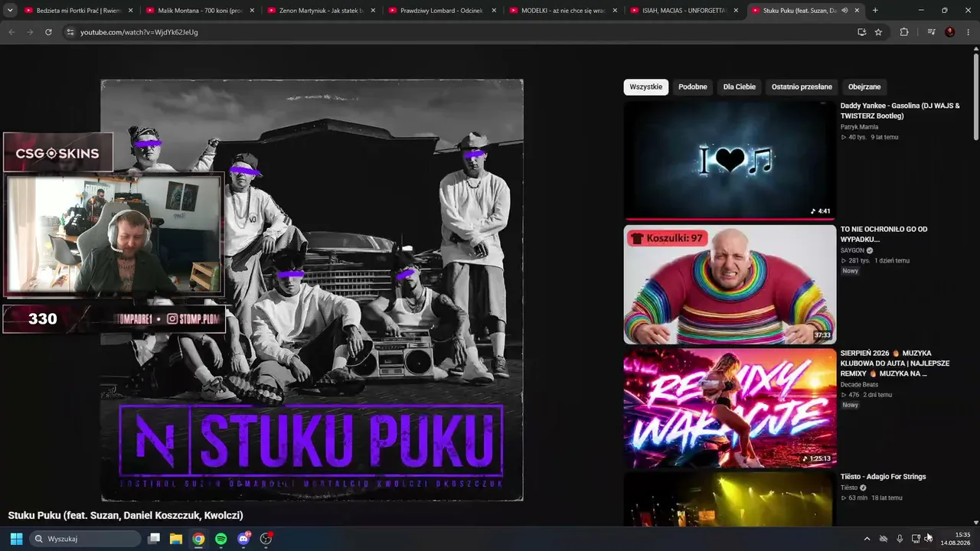This screenshot has height=551, width=980.
Task: Bookmark this page with the star icon
Action: point(878,32)
